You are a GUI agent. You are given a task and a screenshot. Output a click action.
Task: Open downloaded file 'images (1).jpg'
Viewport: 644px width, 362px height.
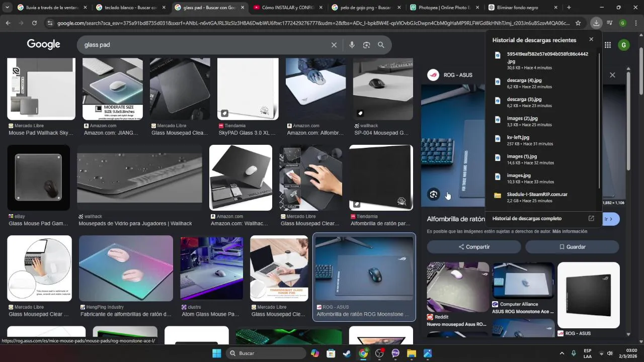tap(542, 159)
